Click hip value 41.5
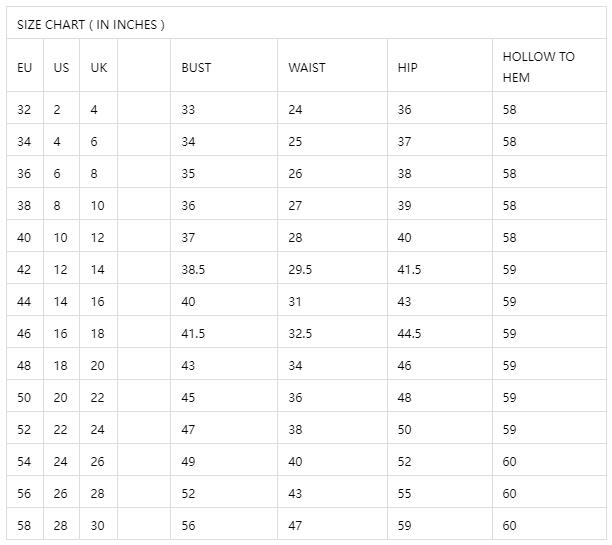 [x=409, y=269]
